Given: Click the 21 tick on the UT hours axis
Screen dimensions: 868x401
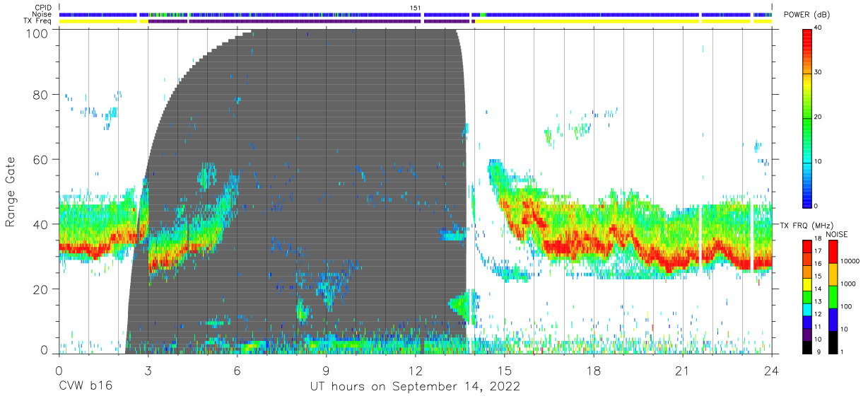Looking at the screenshot, I should [683, 370].
